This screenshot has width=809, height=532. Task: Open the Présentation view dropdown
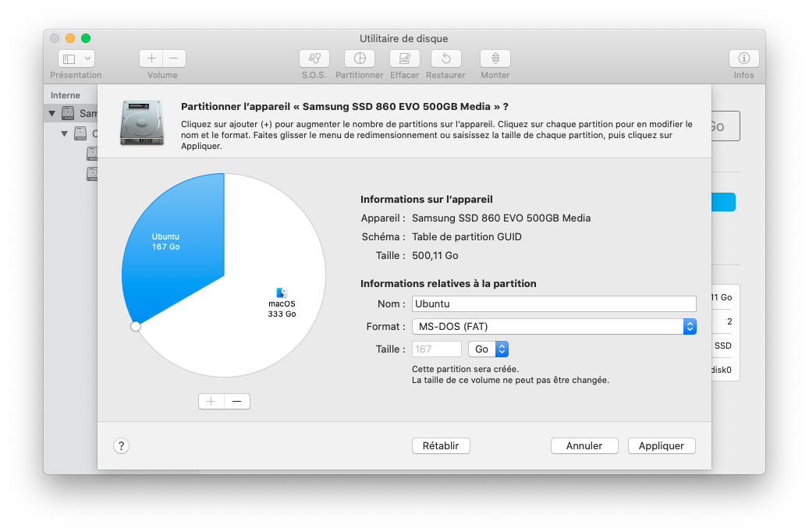point(76,59)
